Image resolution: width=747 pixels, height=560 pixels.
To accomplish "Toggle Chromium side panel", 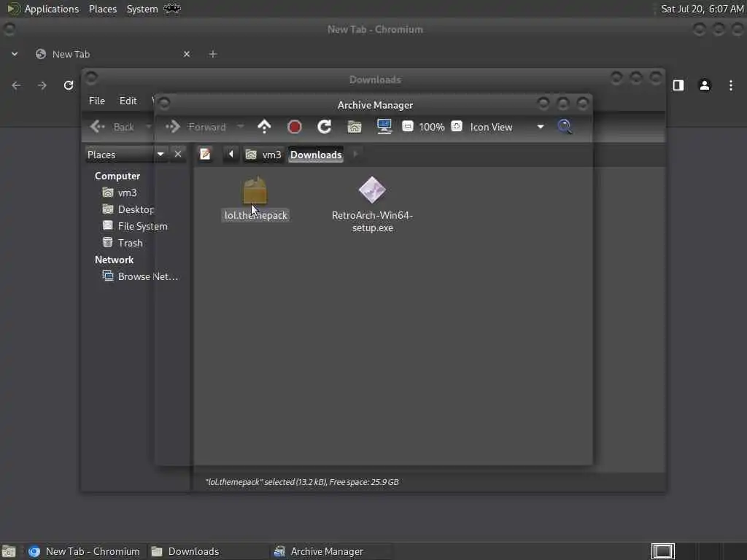I will (x=678, y=85).
